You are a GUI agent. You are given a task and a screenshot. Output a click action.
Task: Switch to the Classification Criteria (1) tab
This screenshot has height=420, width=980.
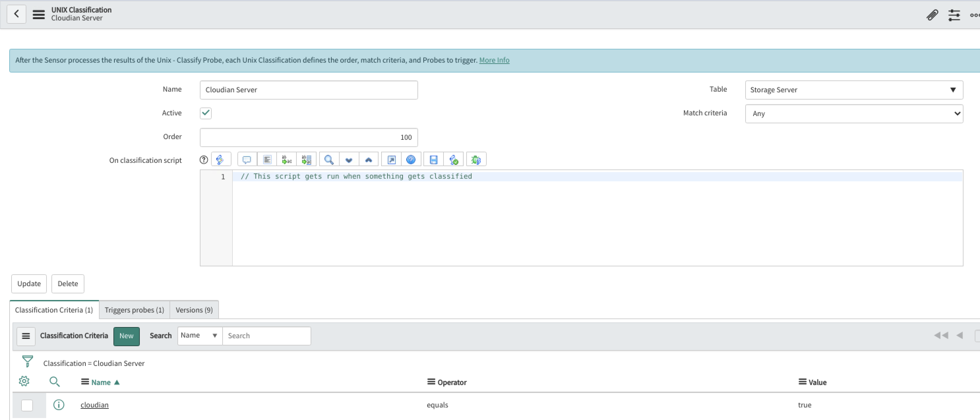click(x=54, y=310)
